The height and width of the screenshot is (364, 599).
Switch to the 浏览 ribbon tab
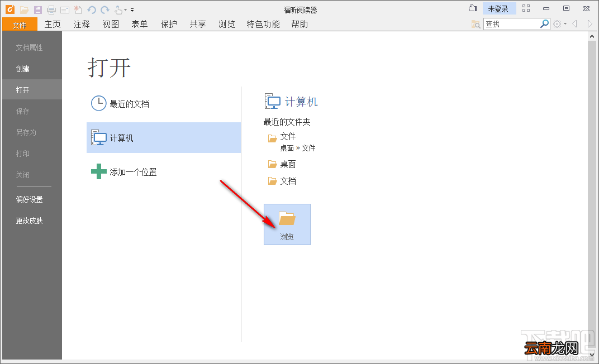coord(227,25)
